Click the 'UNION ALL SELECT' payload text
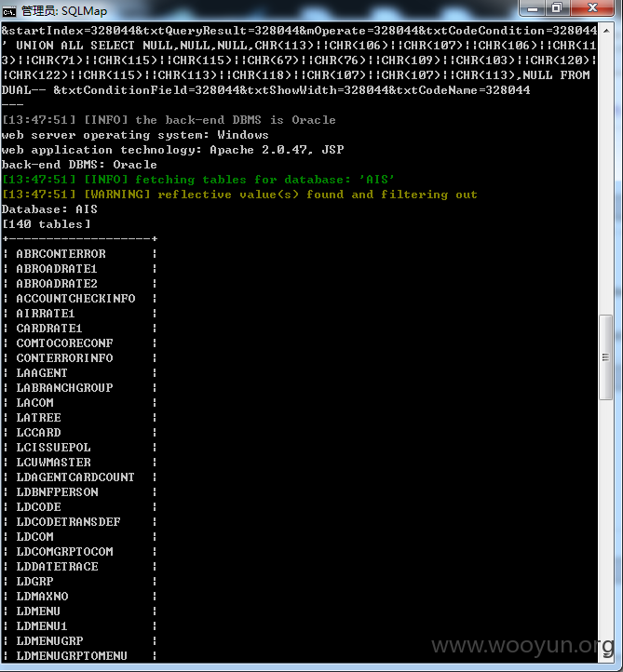Viewport: 623px width, 672px height. (75, 46)
